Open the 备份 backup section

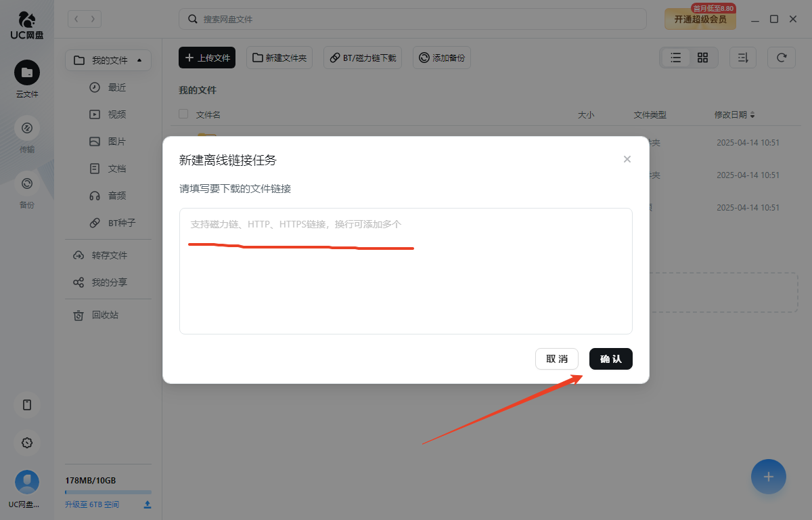click(x=27, y=190)
